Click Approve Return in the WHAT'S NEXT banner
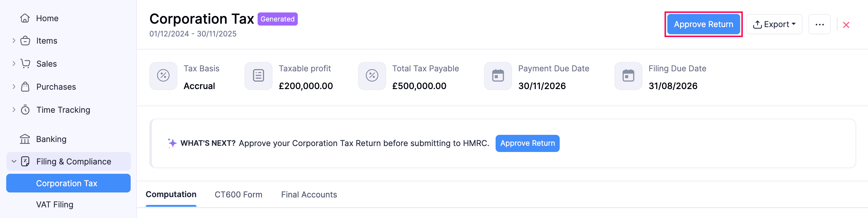Screen dimensions: 868x218 (x=527, y=143)
